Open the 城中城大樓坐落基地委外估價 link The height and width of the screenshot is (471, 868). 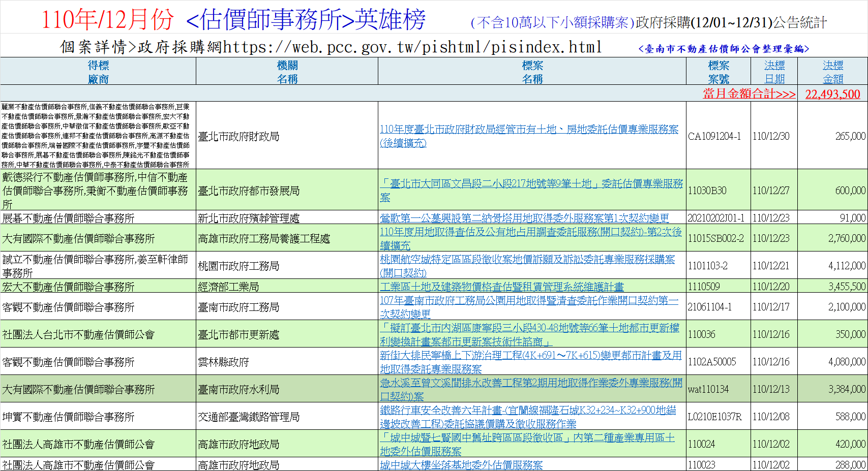461,465
